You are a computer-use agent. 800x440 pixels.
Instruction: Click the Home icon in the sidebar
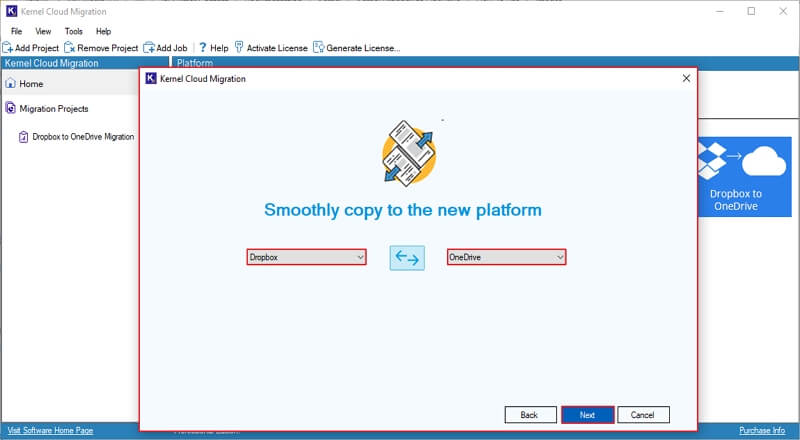pos(11,84)
